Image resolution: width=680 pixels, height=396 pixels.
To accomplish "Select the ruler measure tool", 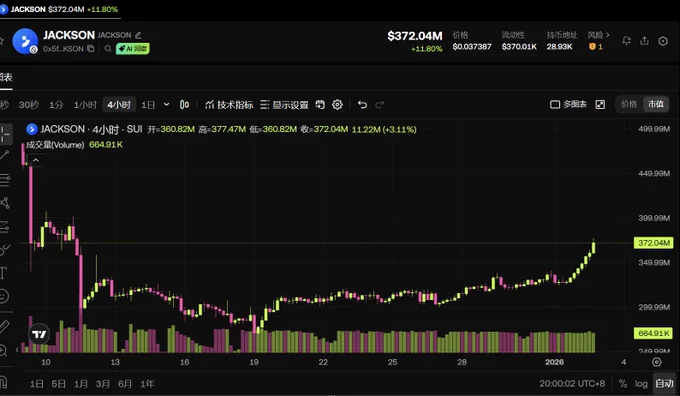I will [x=4, y=327].
